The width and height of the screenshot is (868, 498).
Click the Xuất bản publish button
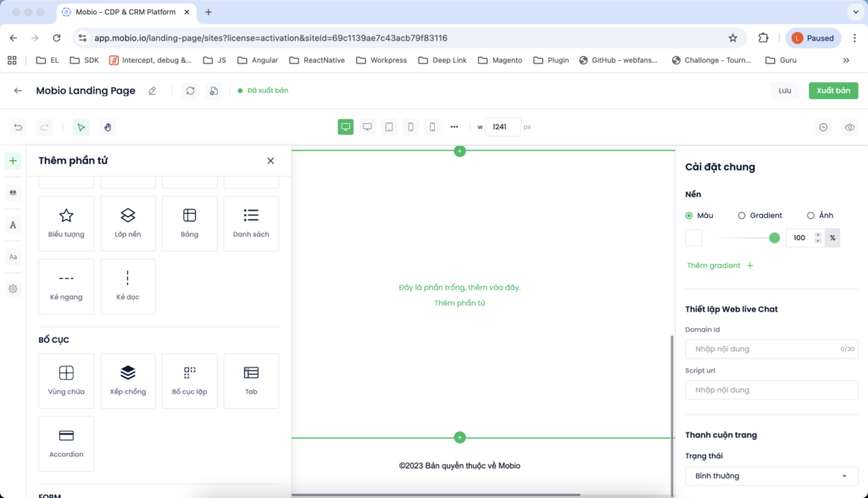[x=833, y=91]
